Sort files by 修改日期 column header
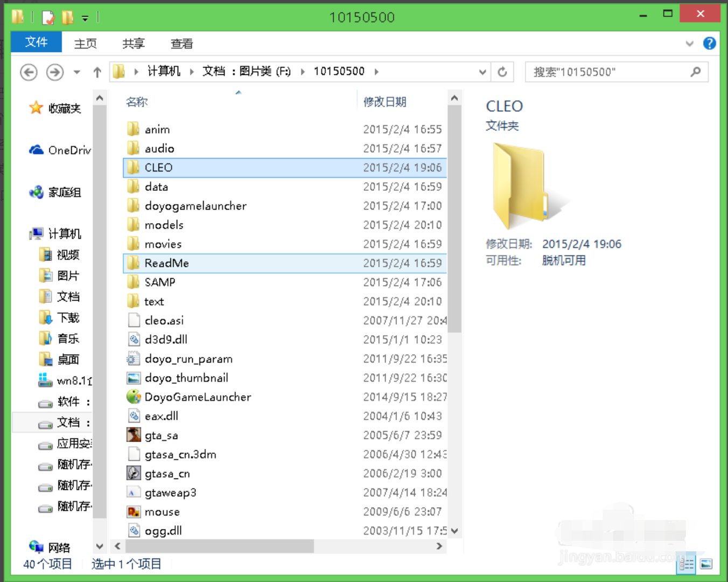 pos(384,102)
